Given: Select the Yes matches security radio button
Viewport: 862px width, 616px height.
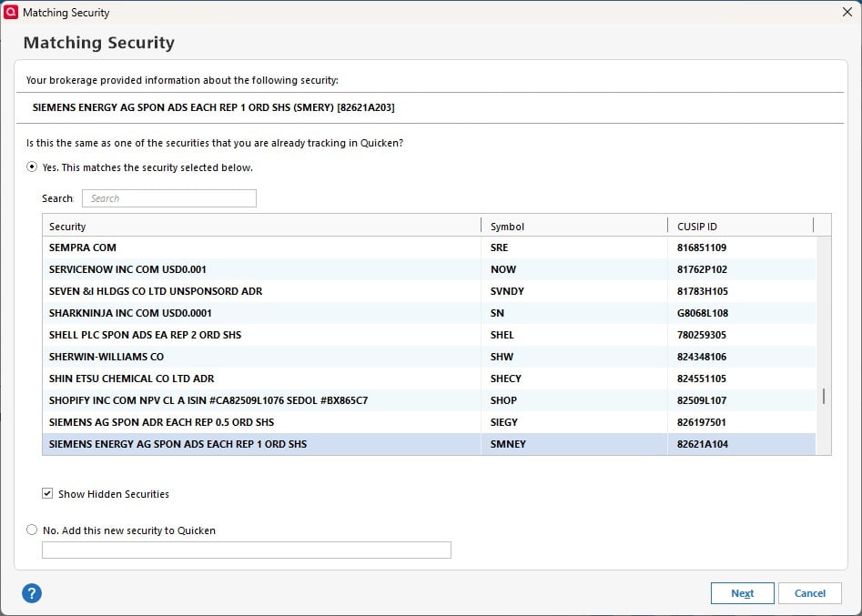Looking at the screenshot, I should (33, 167).
